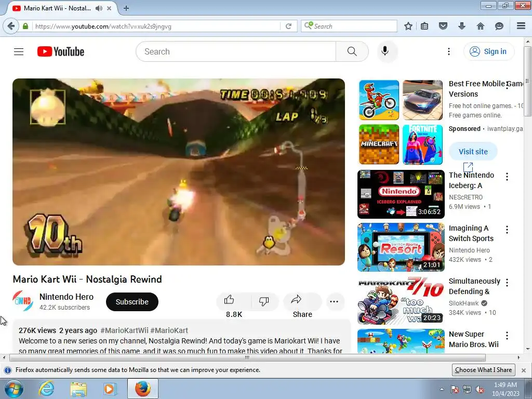Viewport: 532px width, 399px height.
Task: Open options for Imagining A Switch Sports
Action: coord(507,230)
